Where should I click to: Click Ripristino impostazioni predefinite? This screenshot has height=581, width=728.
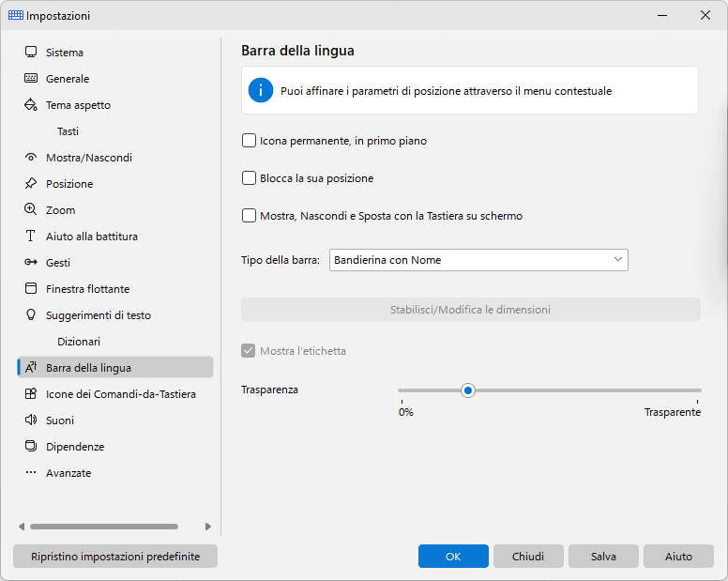coord(115,556)
